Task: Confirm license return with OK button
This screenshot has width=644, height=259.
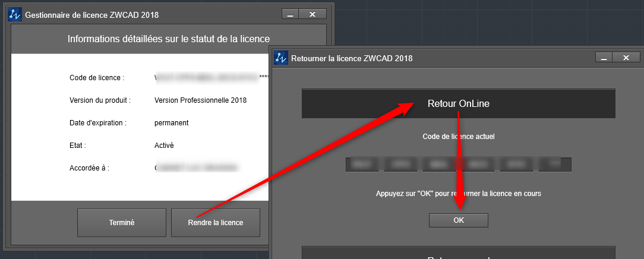Action: coord(458,220)
